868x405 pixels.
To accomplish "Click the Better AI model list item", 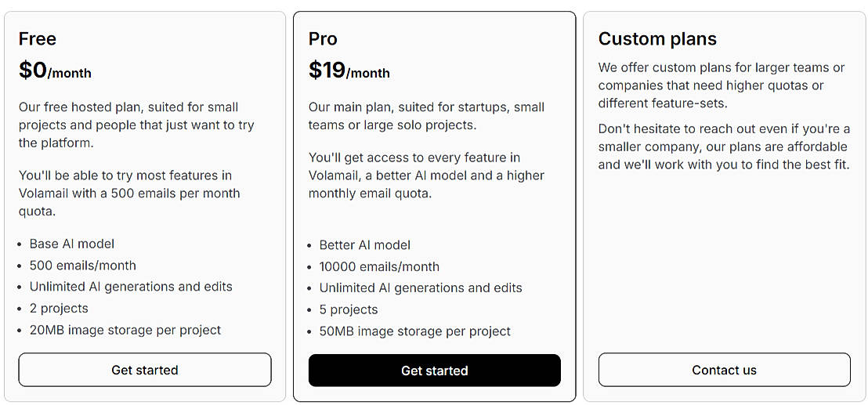I will (365, 245).
